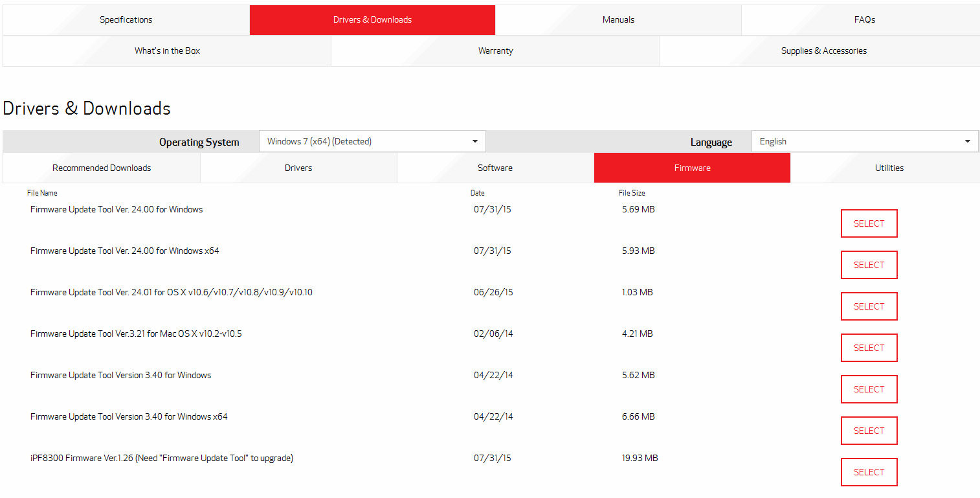Select the OS X Firmware Update Tool Ver. 24.01
This screenshot has height=498, width=980.
coord(869,306)
